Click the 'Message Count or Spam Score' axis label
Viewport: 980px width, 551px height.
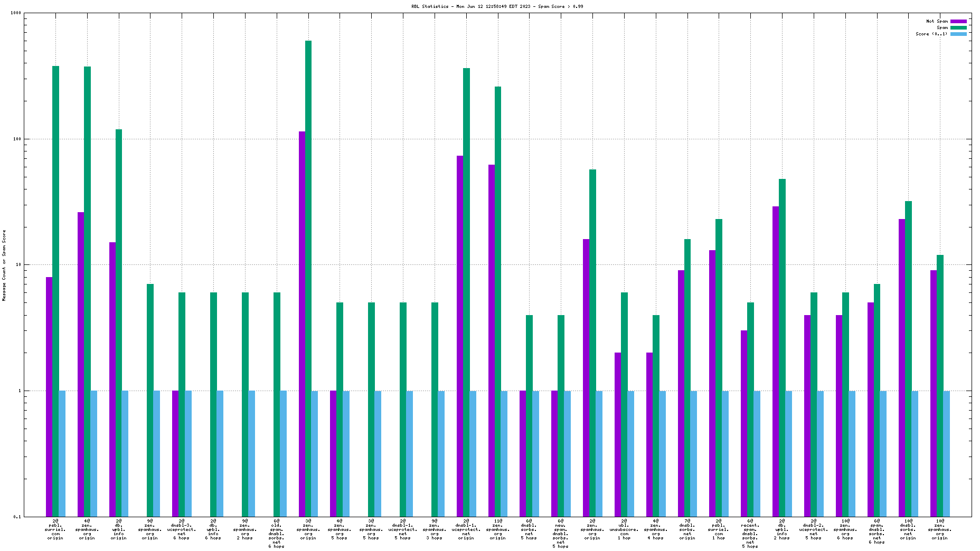4,265
